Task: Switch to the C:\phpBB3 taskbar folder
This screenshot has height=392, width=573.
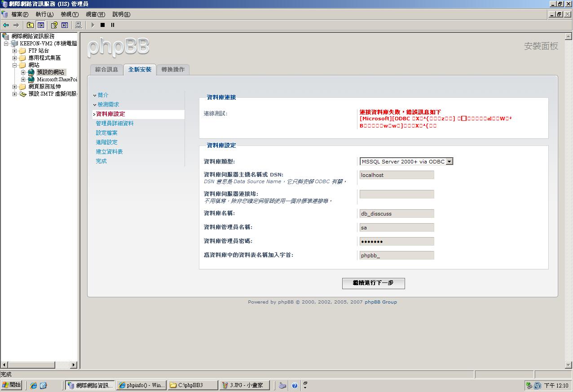Action: [192, 385]
